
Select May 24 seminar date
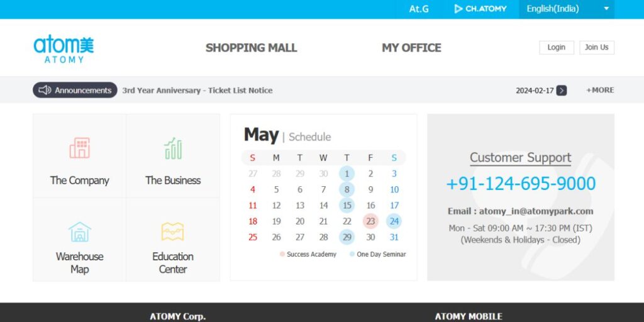394,221
